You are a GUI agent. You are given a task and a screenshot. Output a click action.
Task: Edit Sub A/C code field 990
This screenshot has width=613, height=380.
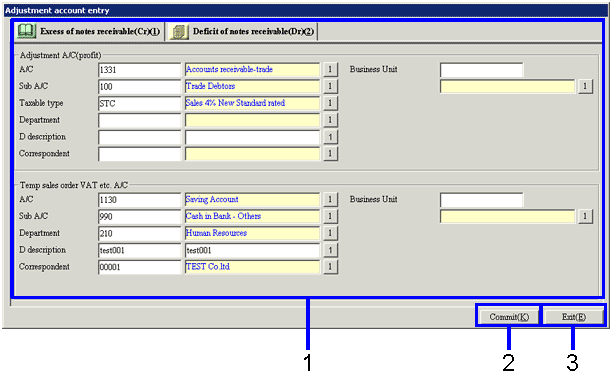click(x=140, y=217)
